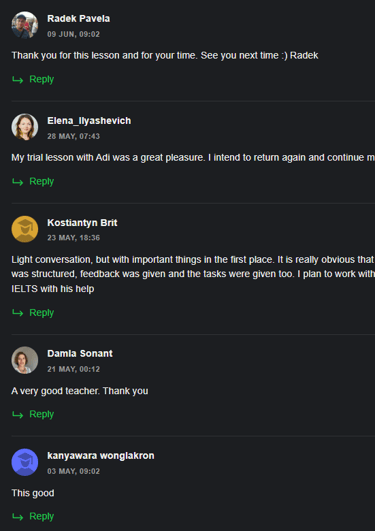Open Radek Pavela's name link

pyautogui.click(x=79, y=19)
